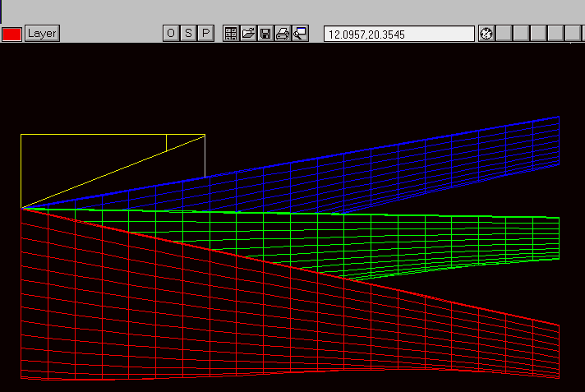
Task: Click the empty button right of the globe icon
Action: 504,34
